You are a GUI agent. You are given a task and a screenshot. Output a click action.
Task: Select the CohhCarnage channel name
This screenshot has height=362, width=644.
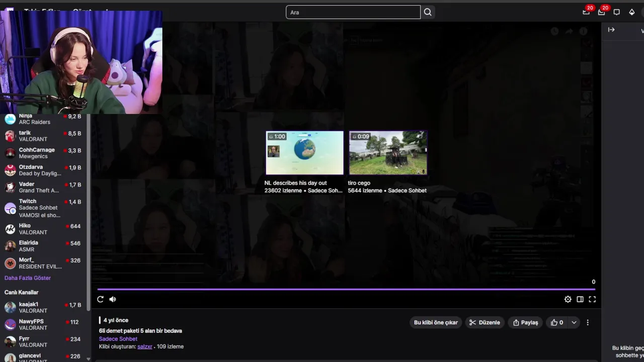pyautogui.click(x=37, y=150)
